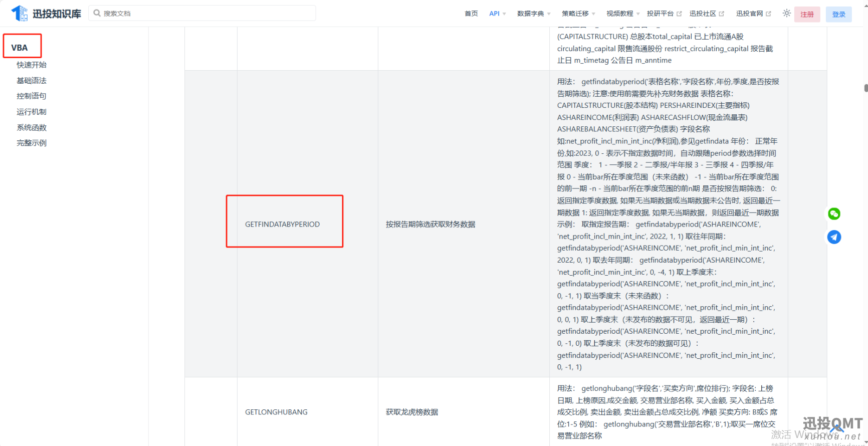Click the 按报告期筛选获取财务数据 description

(x=430, y=224)
